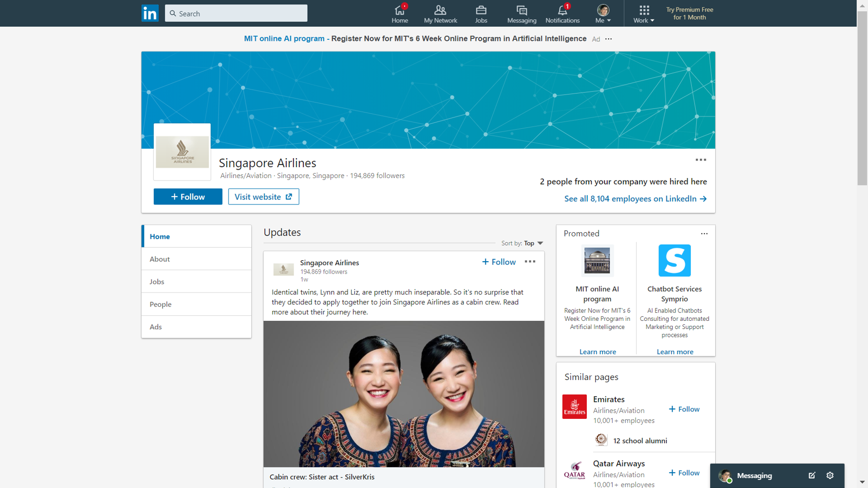Switch to the Jobs sidebar tab
The width and height of the screenshot is (868, 488).
[x=197, y=282]
